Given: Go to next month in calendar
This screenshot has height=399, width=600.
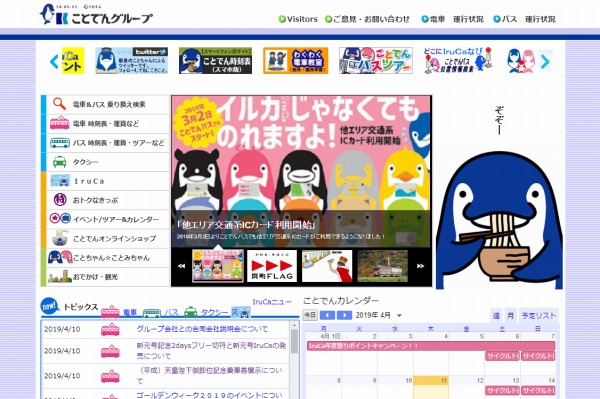Looking at the screenshot, I should (344, 315).
